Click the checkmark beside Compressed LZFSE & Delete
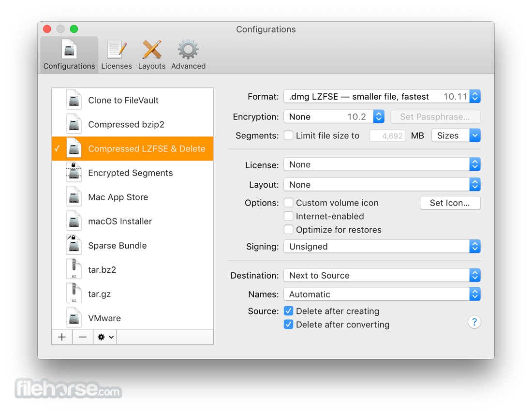This screenshot has height=413, width=532. coord(58,148)
